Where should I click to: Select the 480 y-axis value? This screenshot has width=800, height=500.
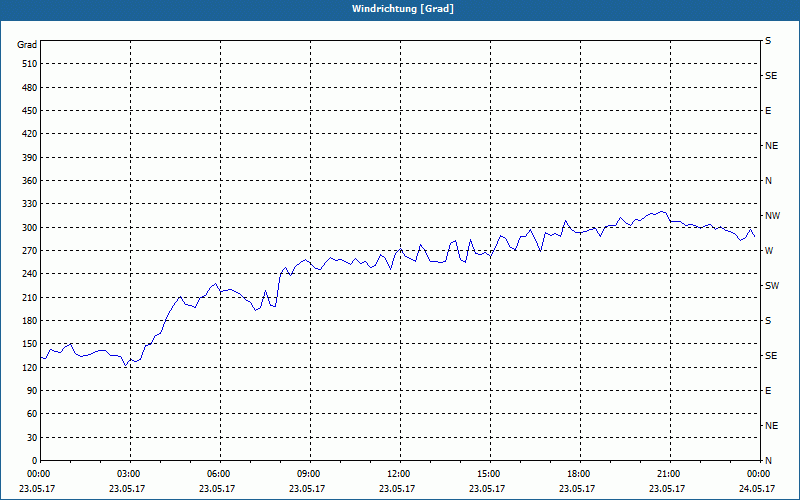pos(30,88)
